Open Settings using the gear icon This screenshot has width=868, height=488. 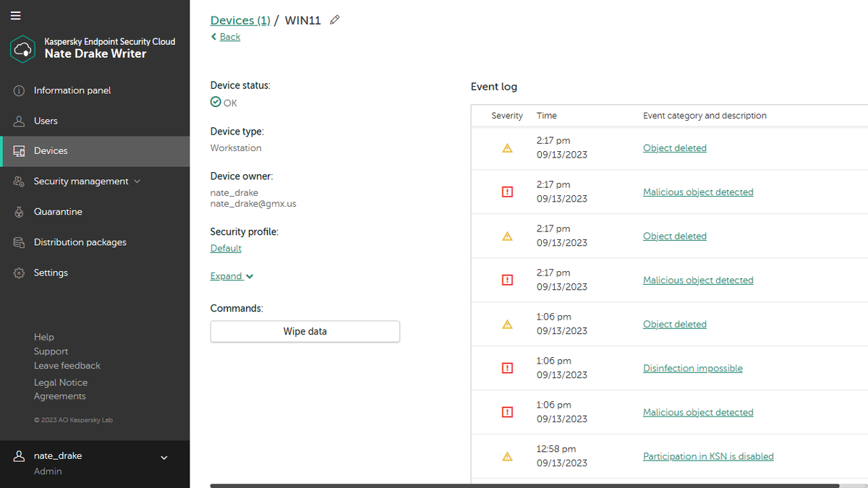point(17,273)
